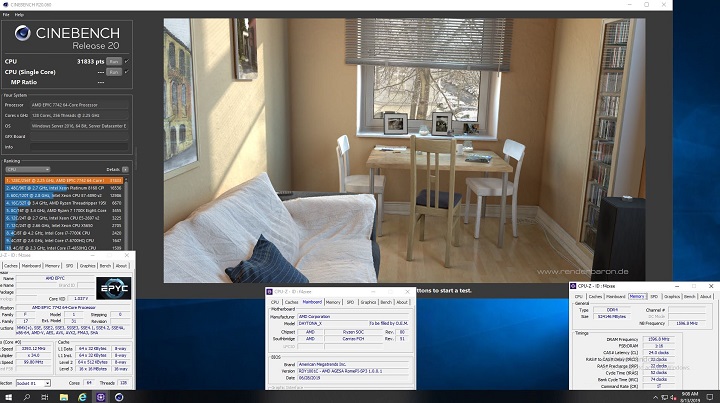Image resolution: width=720 pixels, height=403 pixels.
Task: Click the DRAM Frequency value in CPU-Z
Action: click(659, 339)
